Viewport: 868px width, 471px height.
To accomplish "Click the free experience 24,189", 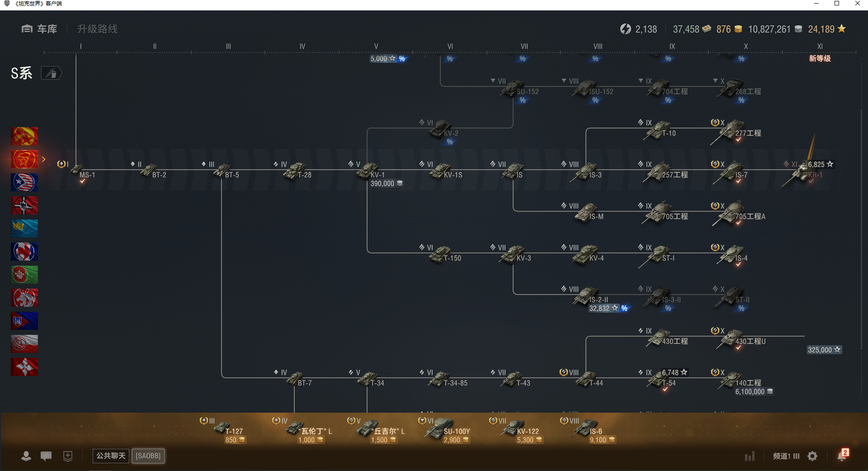I will pyautogui.click(x=827, y=29).
